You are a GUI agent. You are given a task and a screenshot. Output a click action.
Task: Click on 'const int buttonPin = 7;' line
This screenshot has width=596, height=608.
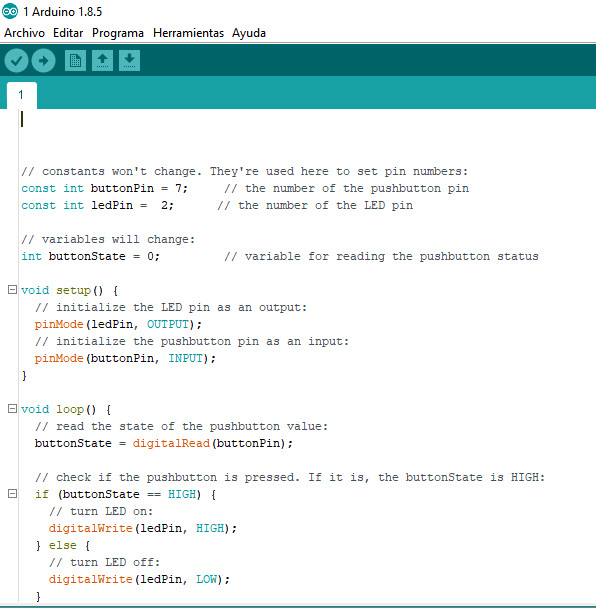105,188
